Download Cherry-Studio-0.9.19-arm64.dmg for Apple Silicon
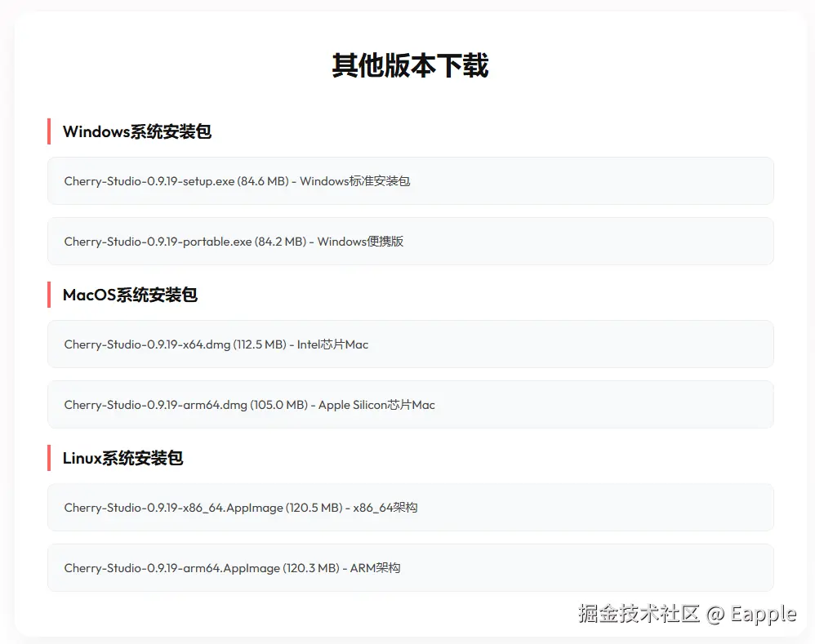This screenshot has height=644, width=815. 411,404
